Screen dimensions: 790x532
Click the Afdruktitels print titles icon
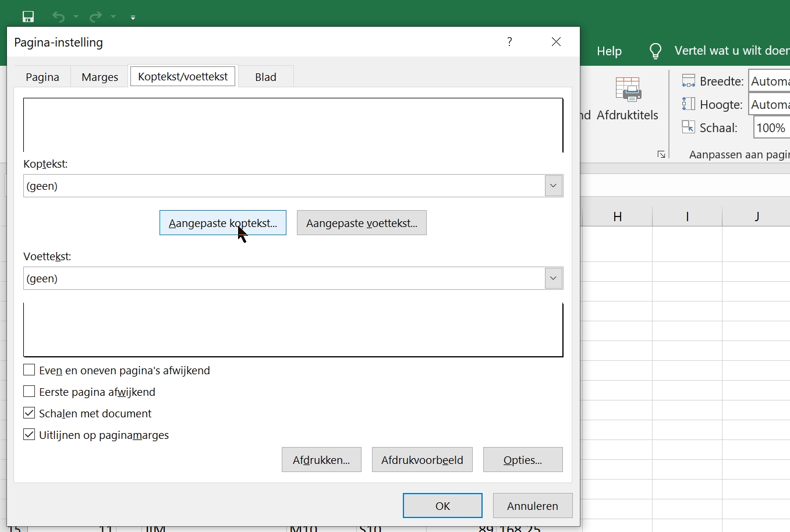coord(628,90)
